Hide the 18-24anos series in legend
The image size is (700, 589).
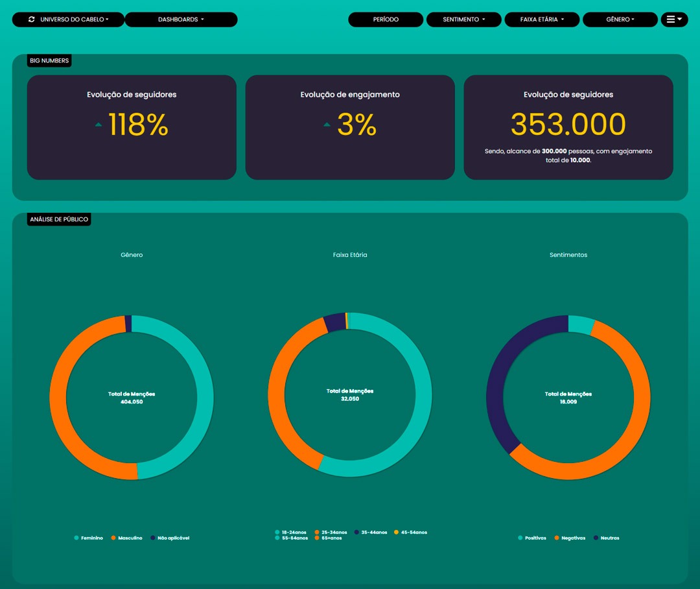pyautogui.click(x=290, y=533)
